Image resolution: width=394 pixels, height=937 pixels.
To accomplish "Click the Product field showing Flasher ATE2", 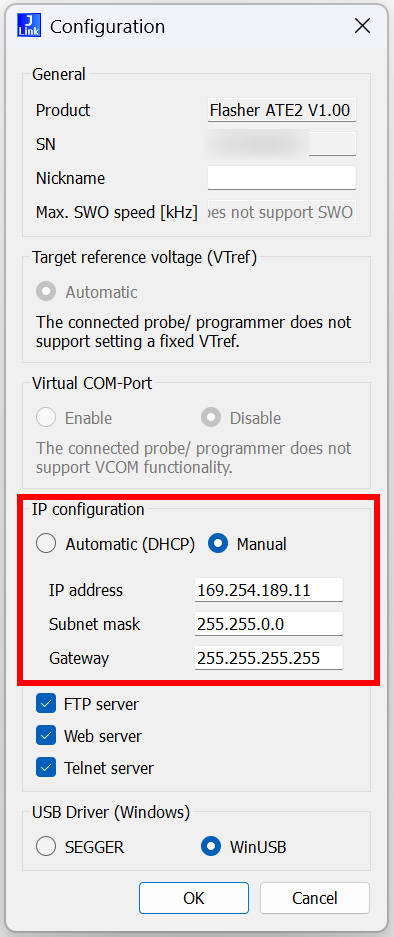I will click(282, 110).
